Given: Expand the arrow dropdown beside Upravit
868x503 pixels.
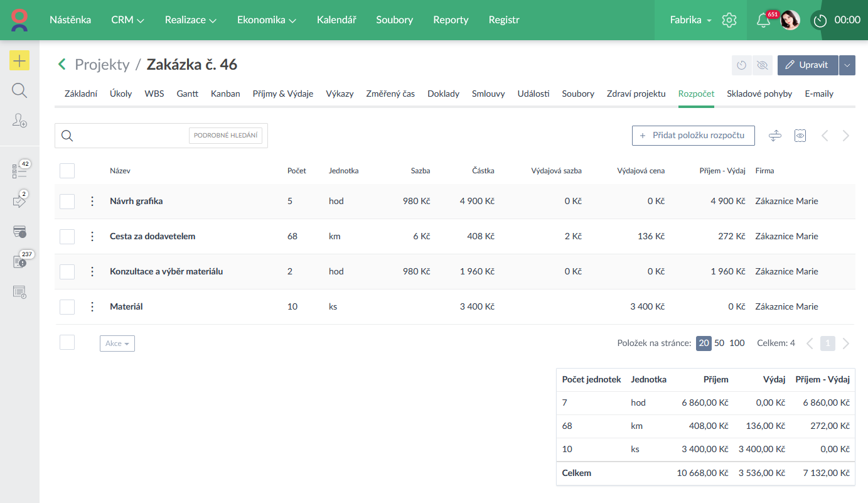Looking at the screenshot, I should point(847,65).
